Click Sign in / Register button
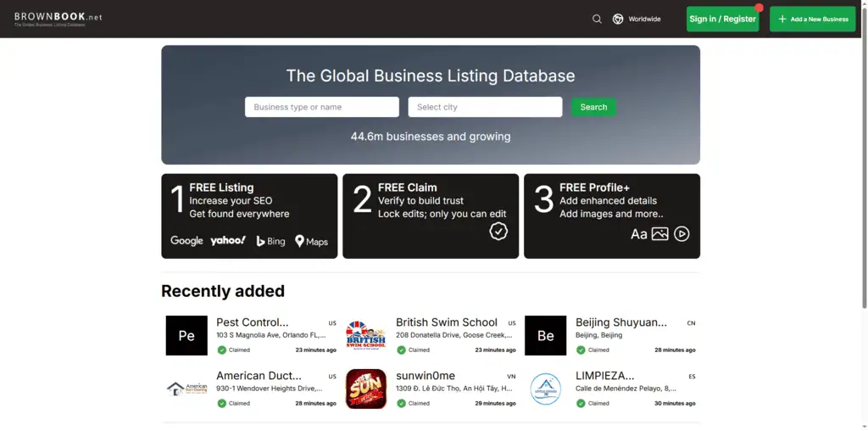 722,19
